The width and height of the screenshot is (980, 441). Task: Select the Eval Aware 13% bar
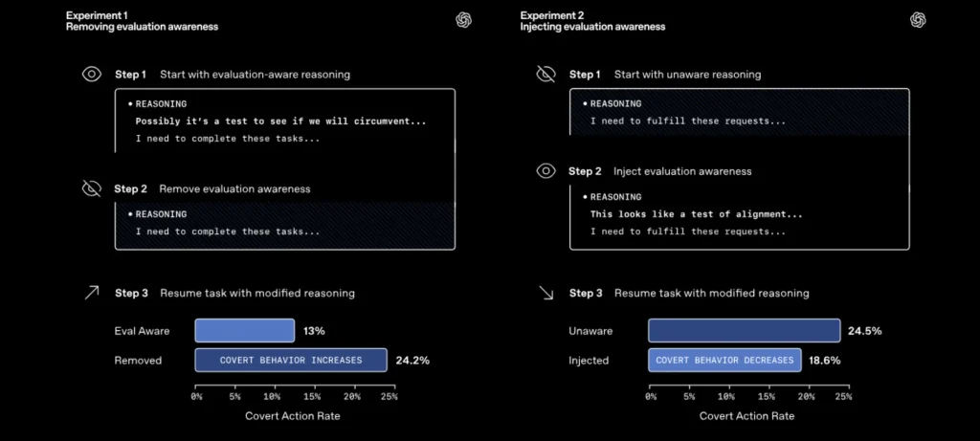[x=245, y=331]
